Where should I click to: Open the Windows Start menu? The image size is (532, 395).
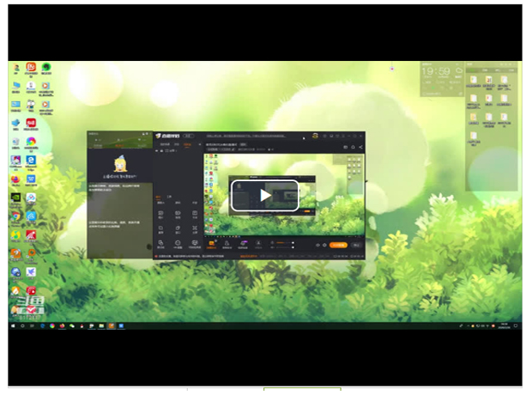[13, 325]
